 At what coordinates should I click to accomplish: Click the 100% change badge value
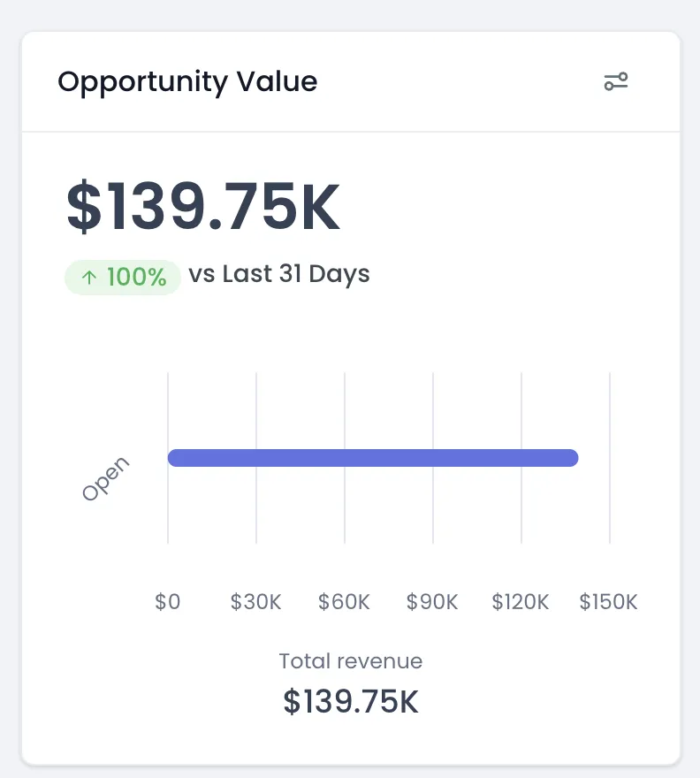click(x=136, y=278)
